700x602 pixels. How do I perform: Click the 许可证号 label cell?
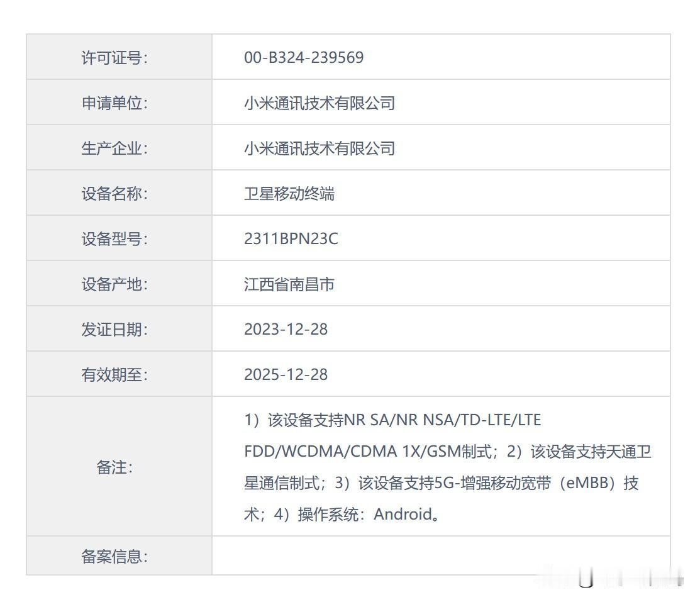pyautogui.click(x=119, y=57)
